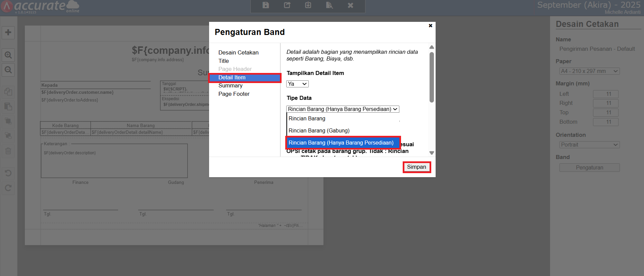Viewport: 644px width, 276px height.
Task: Click the import design icon in top toolbar
Action: pos(308,5)
